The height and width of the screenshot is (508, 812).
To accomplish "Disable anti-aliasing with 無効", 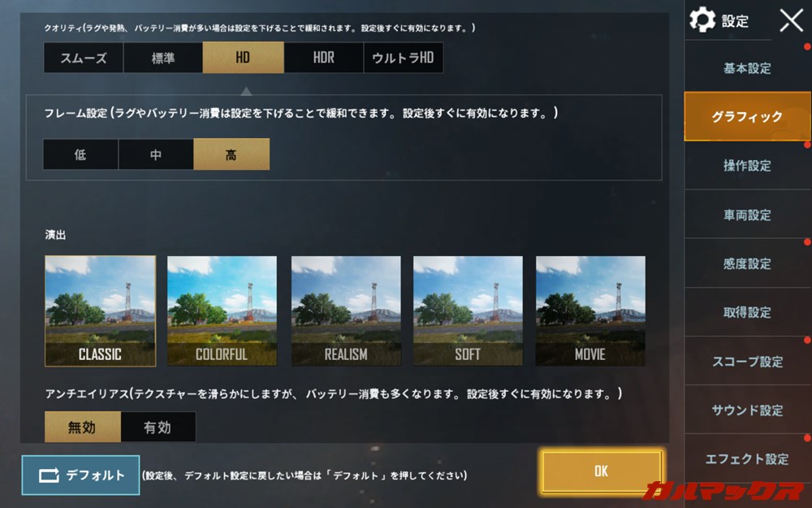I will click(x=82, y=427).
